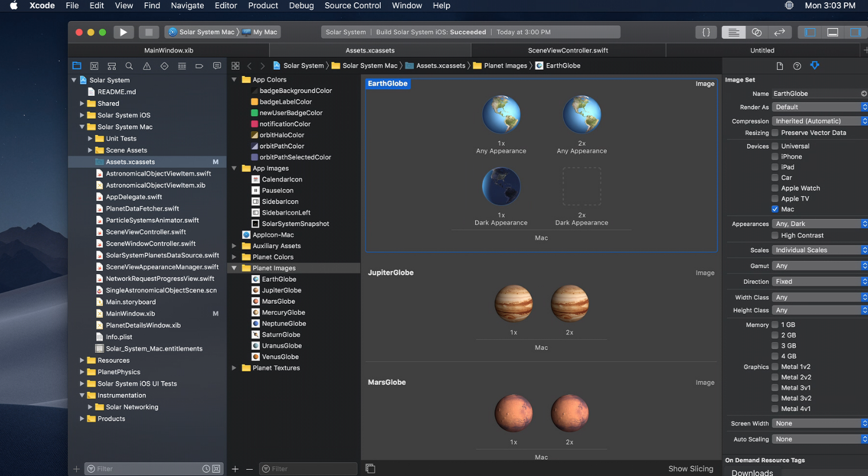The width and height of the screenshot is (868, 476).
Task: Open the code snippet library button
Action: tap(706, 32)
